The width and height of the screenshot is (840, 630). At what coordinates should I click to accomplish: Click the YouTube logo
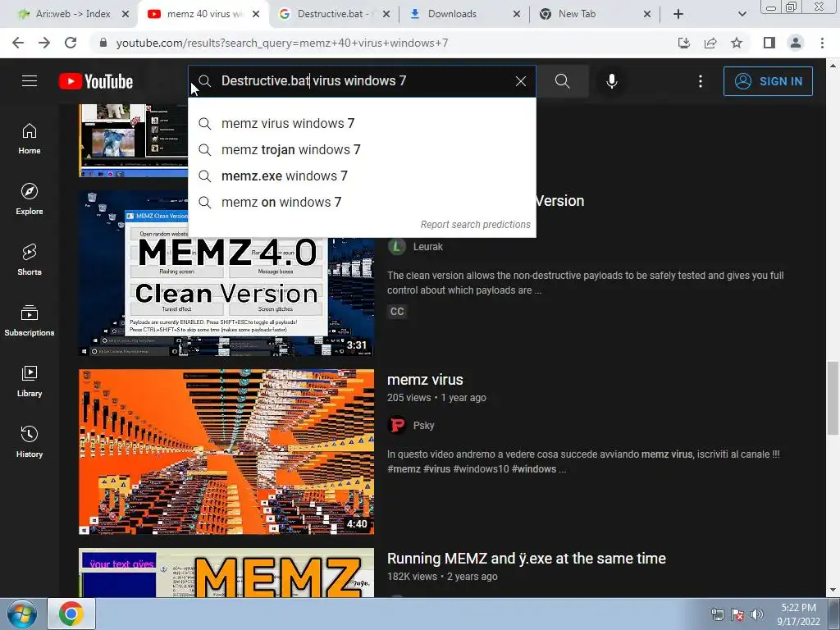[x=96, y=81]
